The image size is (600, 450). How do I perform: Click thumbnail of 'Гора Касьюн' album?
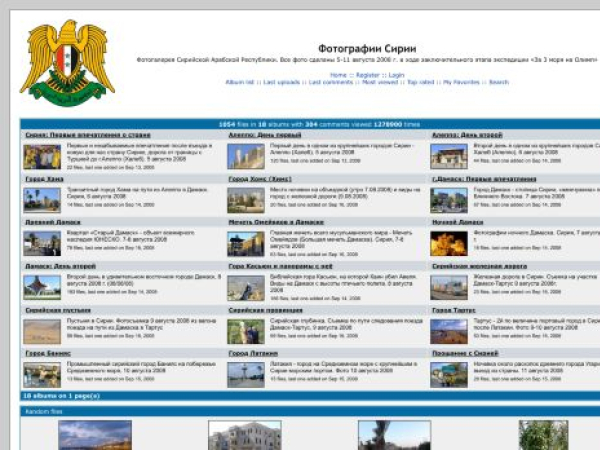click(x=246, y=288)
